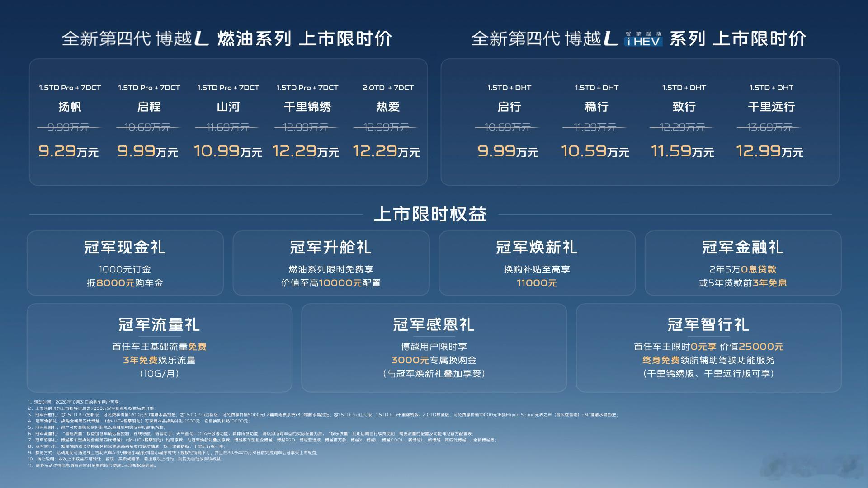Select the 致行 hybrid trim name

(684, 107)
